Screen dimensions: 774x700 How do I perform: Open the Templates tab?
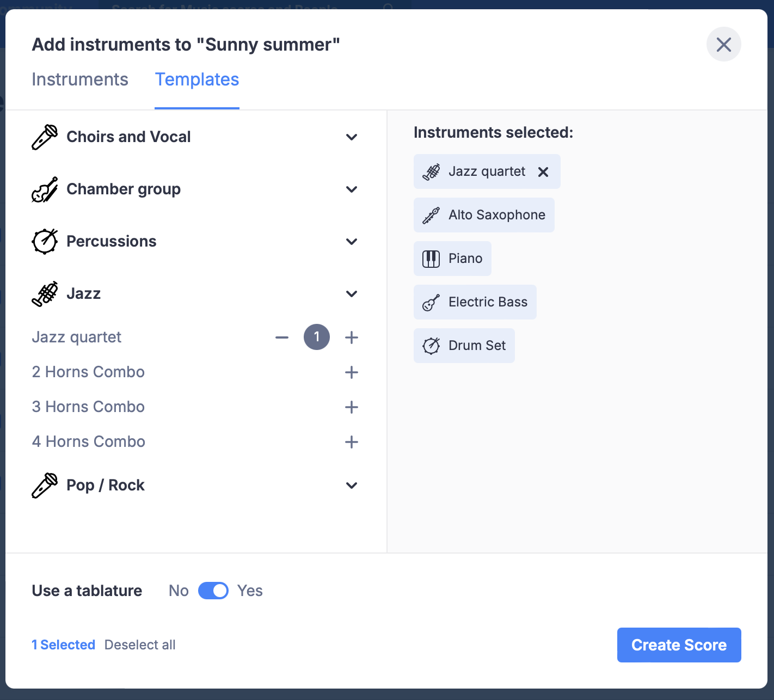click(x=197, y=79)
